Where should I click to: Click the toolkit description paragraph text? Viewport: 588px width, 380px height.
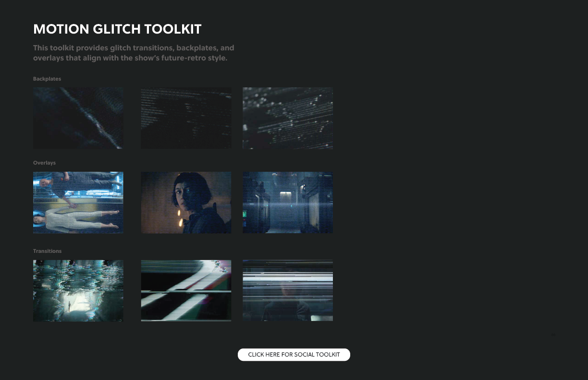[134, 53]
